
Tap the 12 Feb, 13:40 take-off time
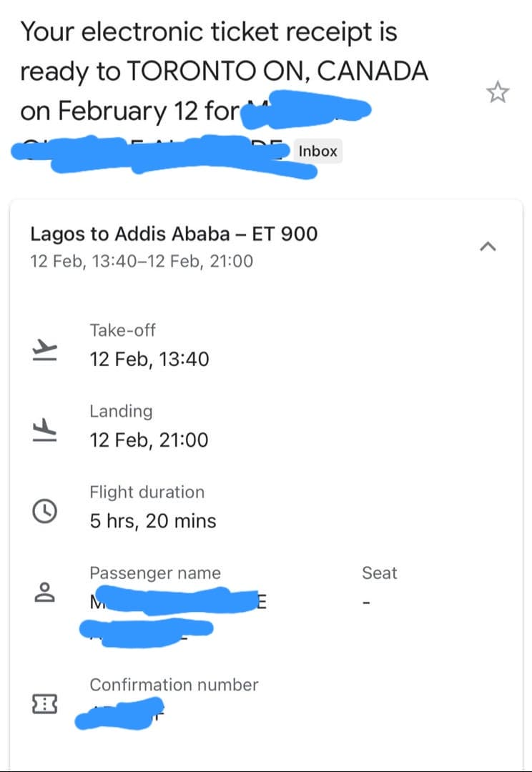point(149,359)
